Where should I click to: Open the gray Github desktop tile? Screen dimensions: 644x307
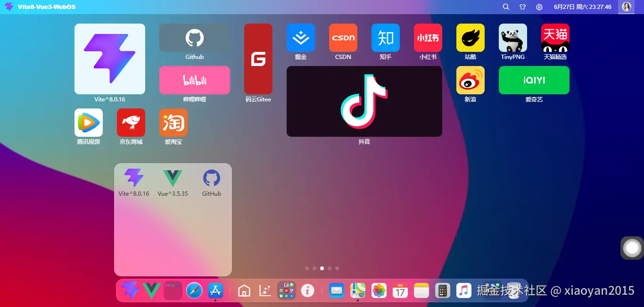point(195,38)
